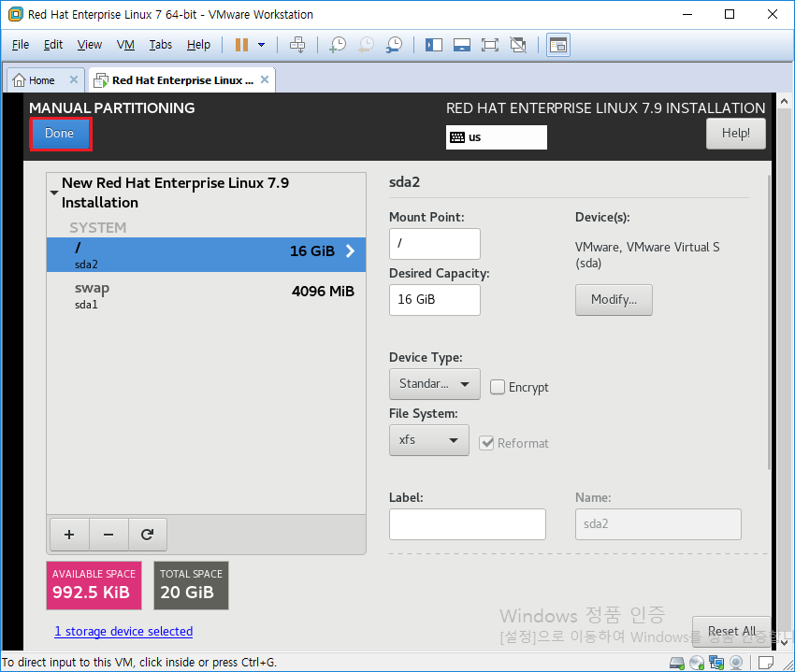795x672 pixels.
Task: Remove selected mount point with minus
Action: click(108, 535)
